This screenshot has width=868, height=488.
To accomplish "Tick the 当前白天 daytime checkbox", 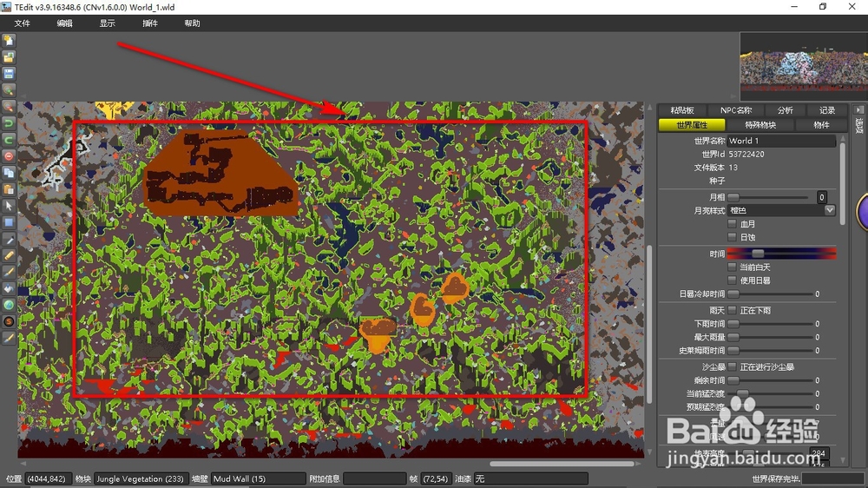I will (x=733, y=267).
